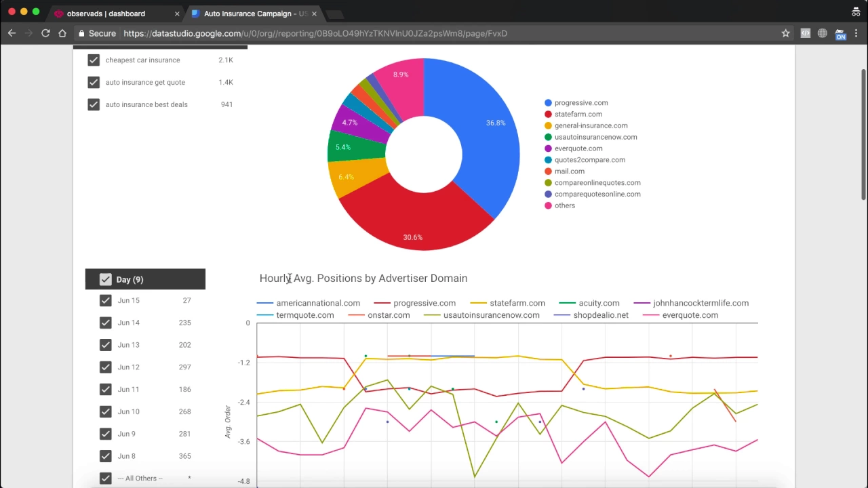Click the secure lock icon in address bar
The height and width of the screenshot is (488, 868).
pyautogui.click(x=81, y=33)
